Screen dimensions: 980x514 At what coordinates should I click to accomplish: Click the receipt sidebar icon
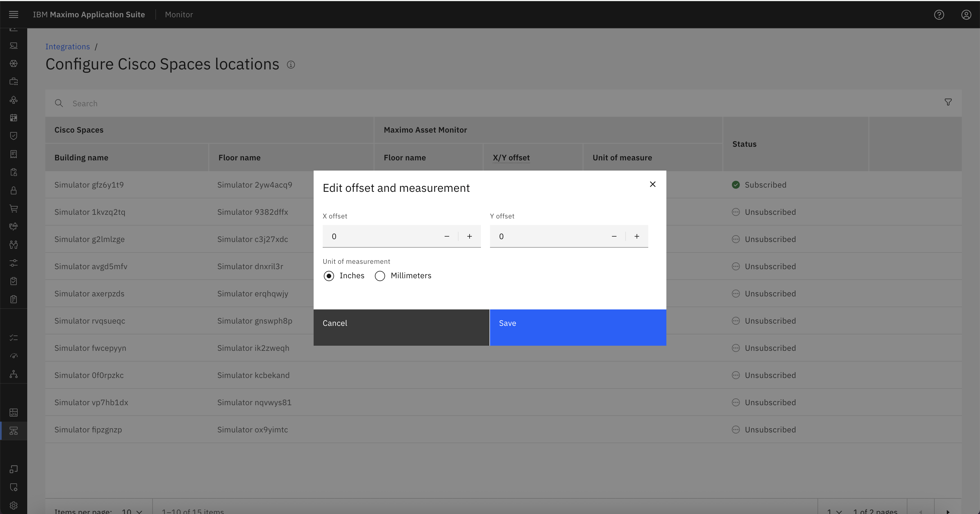coord(14,154)
